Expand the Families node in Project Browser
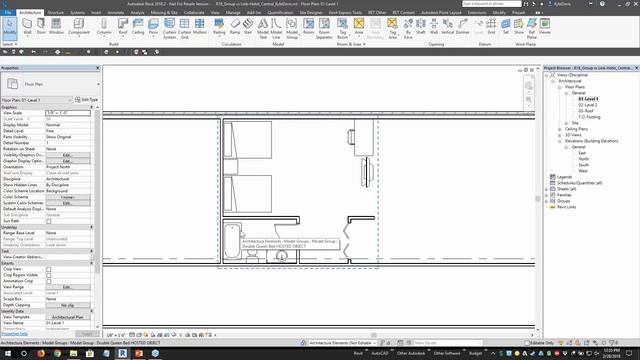Screen dimensions: 640x360 click(x=547, y=195)
